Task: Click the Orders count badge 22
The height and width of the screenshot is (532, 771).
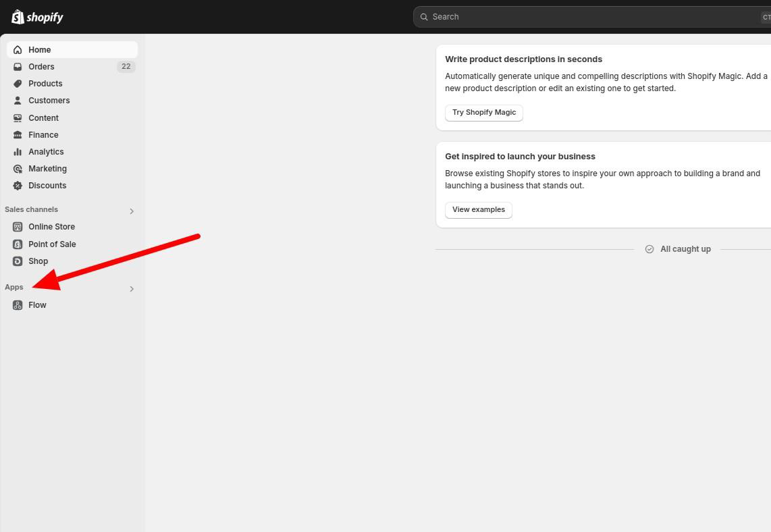Action: pos(126,66)
